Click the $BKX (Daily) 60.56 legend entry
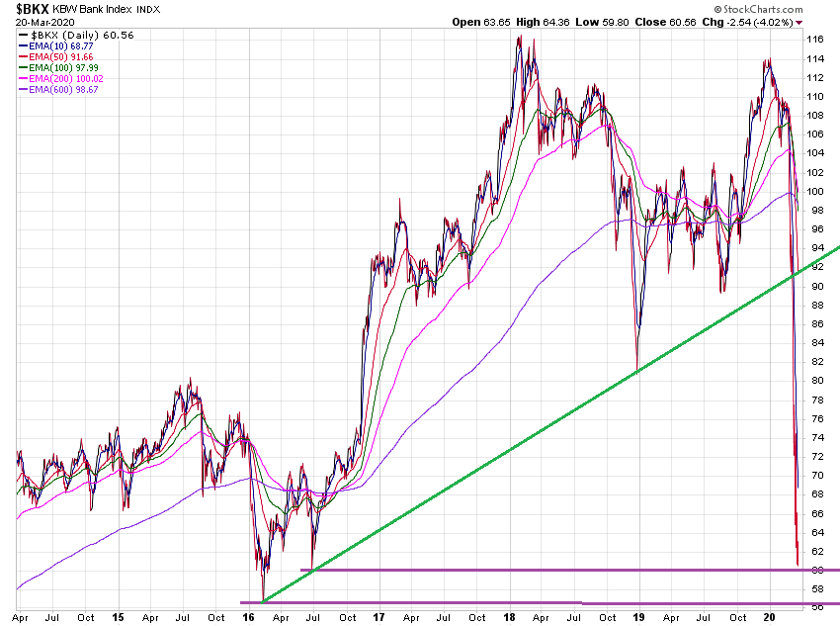Screen dimensions: 840x626 coord(77,36)
